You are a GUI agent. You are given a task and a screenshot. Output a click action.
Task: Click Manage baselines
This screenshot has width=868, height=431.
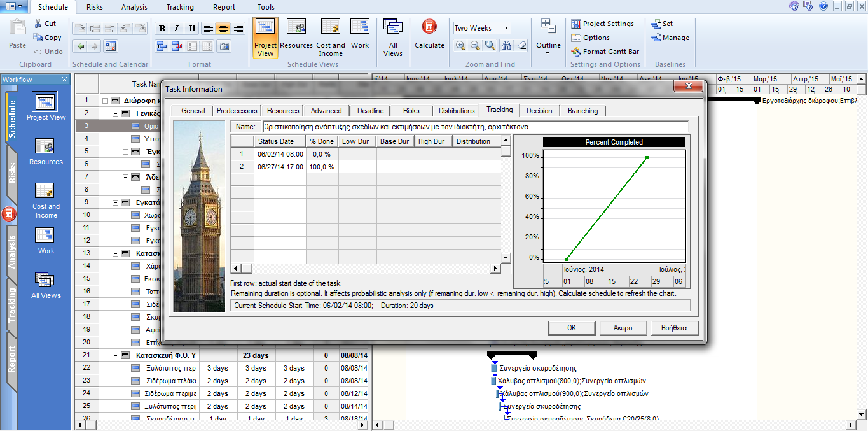tap(670, 38)
